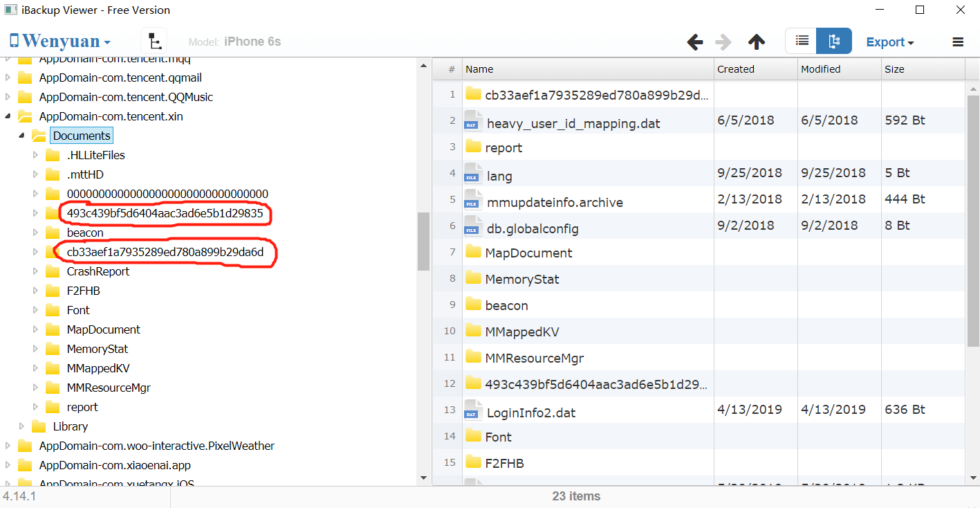Viewport: 980px width, 508px height.
Task: Go up one folder level arrow
Action: point(757,42)
